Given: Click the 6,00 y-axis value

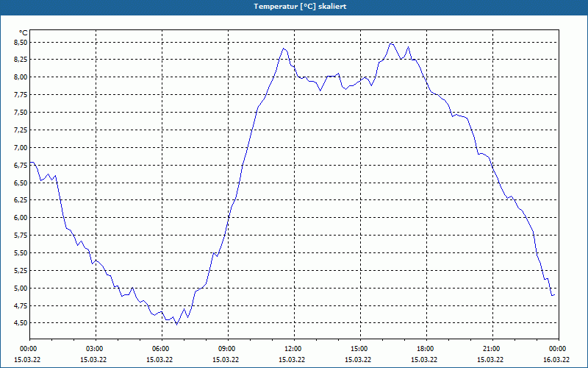Looking at the screenshot, I should 21,218.
